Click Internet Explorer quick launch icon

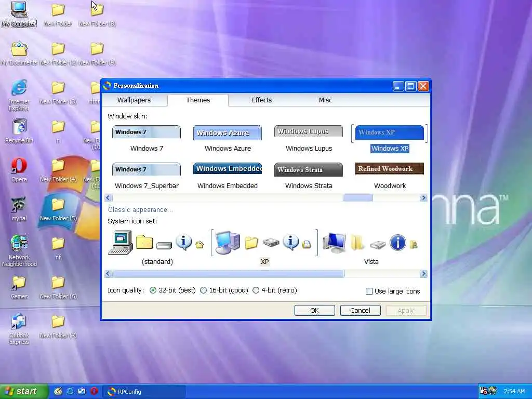pyautogui.click(x=70, y=391)
